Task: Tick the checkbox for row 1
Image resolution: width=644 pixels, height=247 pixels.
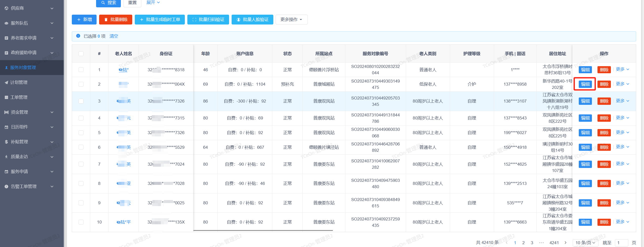Action: pos(81,69)
